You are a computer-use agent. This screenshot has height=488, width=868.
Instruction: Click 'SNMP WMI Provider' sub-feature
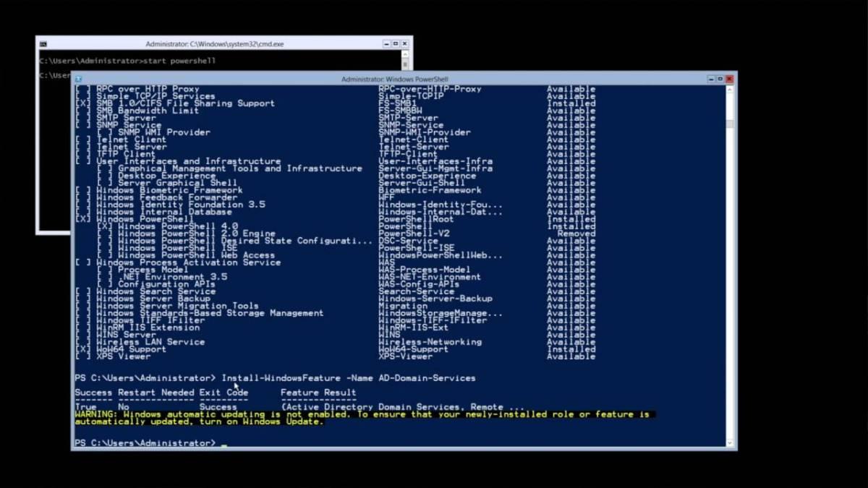(x=164, y=132)
